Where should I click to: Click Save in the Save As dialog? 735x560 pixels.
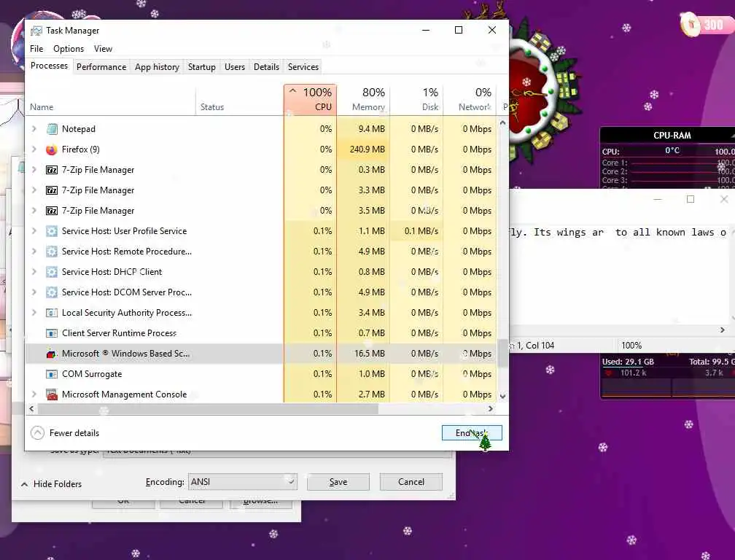tap(338, 482)
